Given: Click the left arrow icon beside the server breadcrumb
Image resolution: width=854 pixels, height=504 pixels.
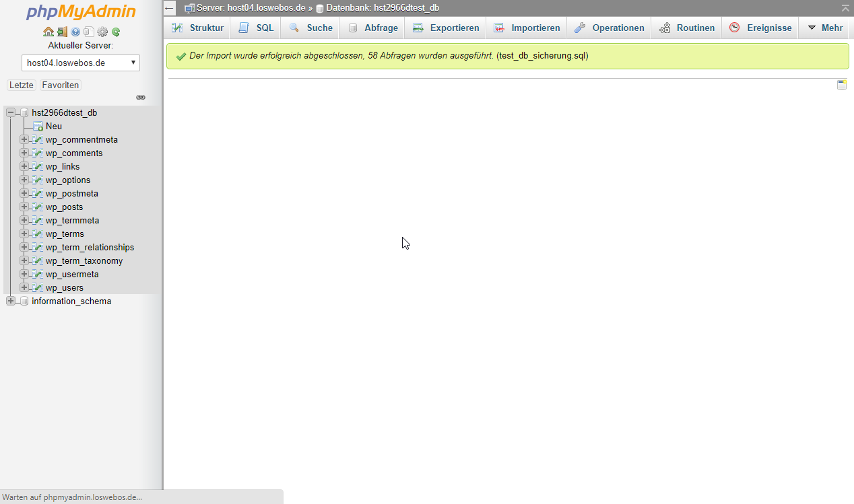Looking at the screenshot, I should (170, 8).
